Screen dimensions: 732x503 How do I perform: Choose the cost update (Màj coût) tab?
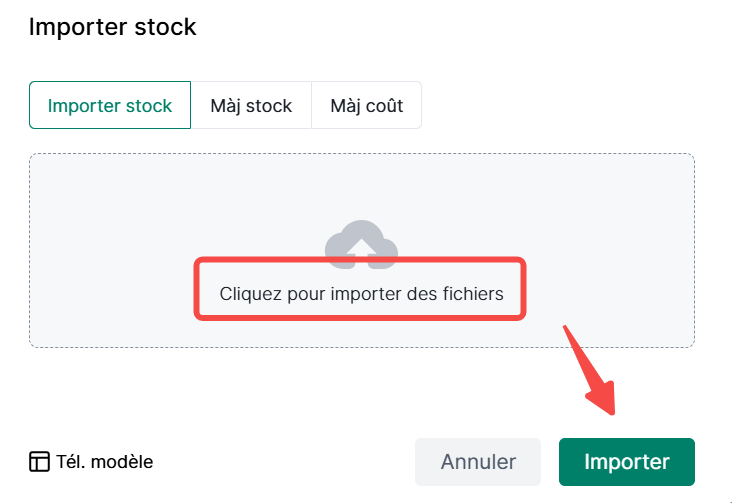[366, 105]
